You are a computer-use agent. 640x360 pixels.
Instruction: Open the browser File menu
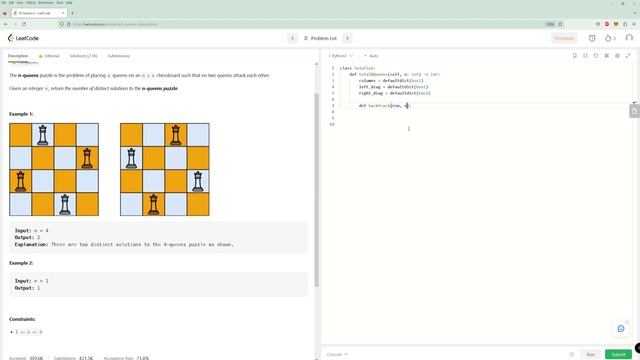click(4, 2)
